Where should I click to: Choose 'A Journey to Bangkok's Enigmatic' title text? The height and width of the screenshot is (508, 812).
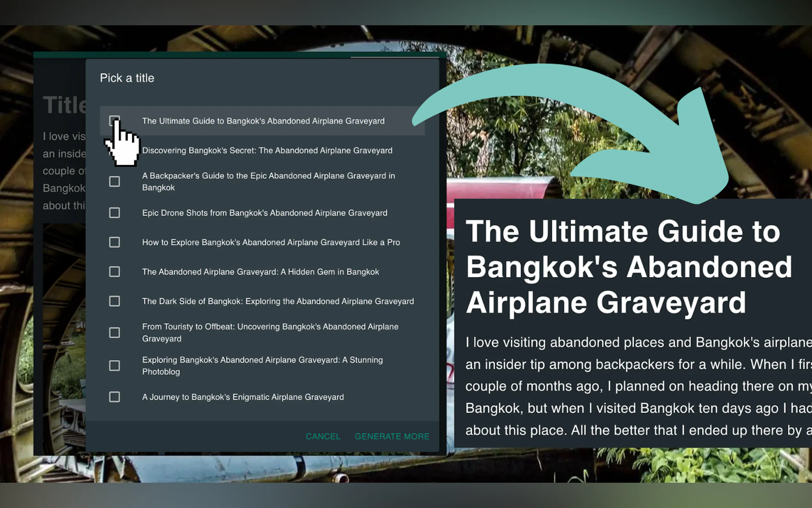[243, 397]
